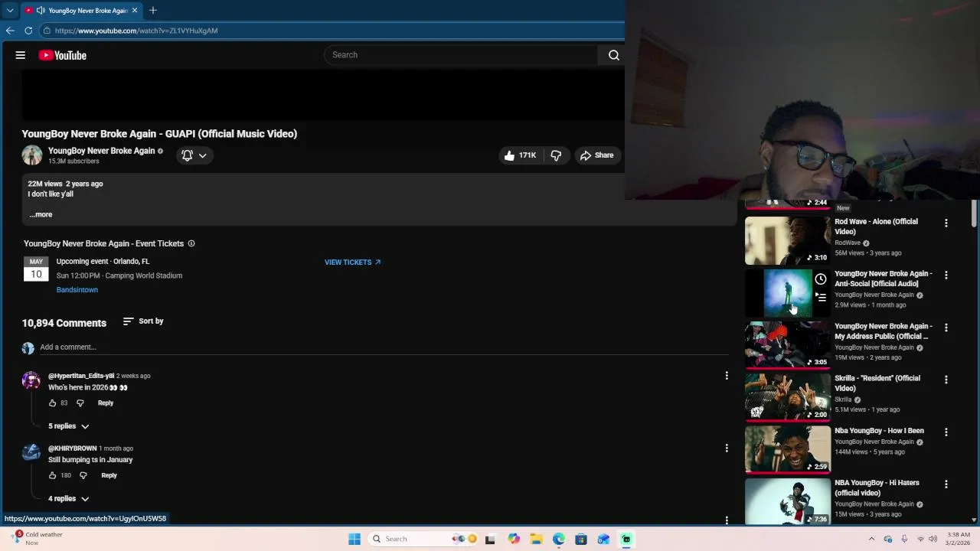Open the Bandsintown link
Screen dimensions: 980x551
[x=77, y=290]
